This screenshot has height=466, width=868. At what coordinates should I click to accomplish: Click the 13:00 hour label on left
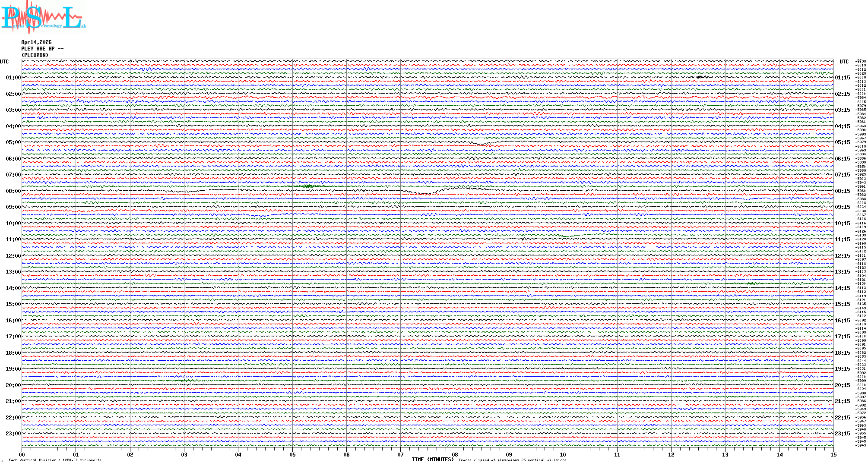[x=13, y=272]
